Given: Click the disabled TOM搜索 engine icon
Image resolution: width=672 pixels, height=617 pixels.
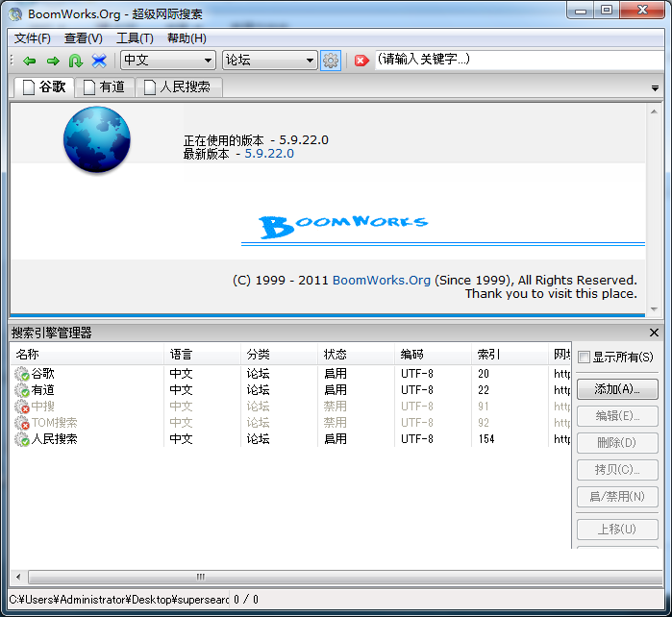Looking at the screenshot, I should 21,423.
